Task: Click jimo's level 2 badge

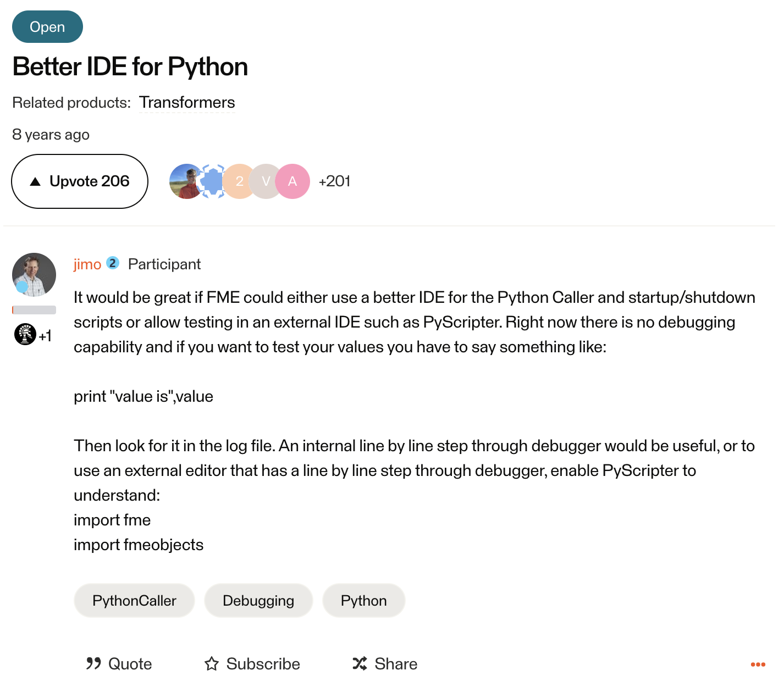Action: coord(113,263)
